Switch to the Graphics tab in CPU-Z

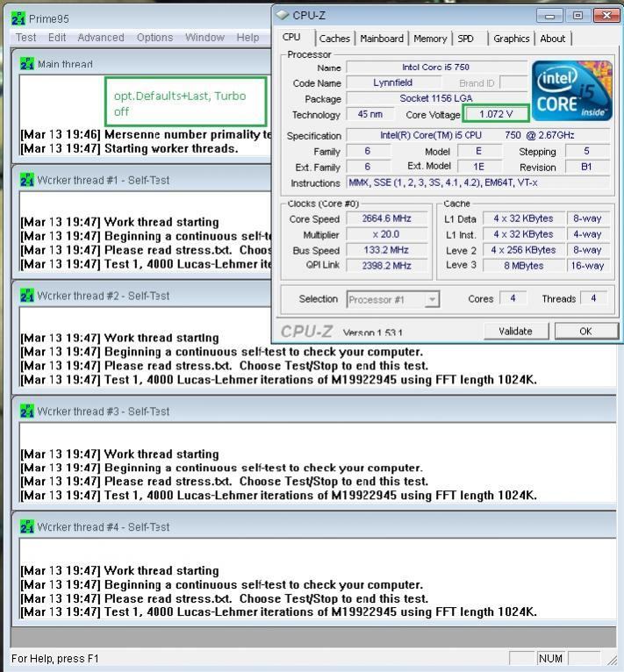point(511,39)
